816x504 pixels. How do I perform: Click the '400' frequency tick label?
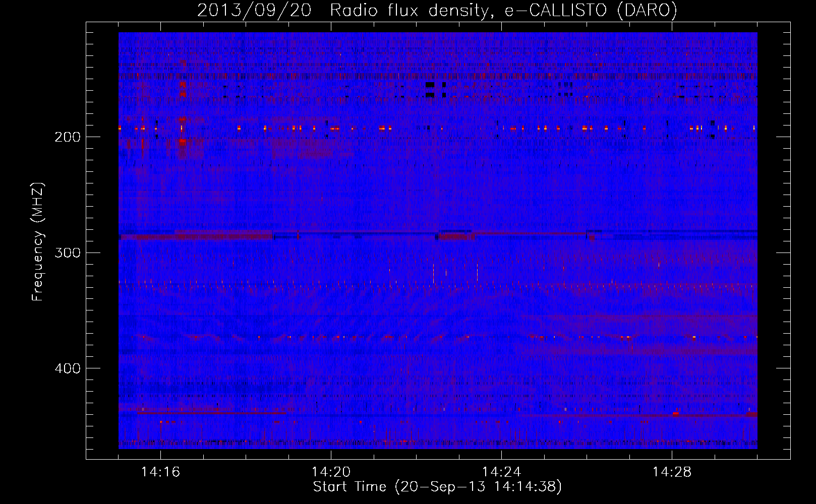[x=68, y=368]
